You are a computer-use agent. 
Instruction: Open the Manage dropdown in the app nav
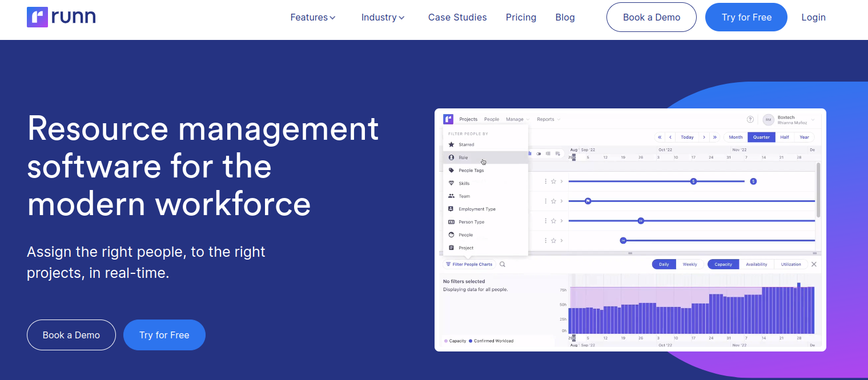(517, 119)
